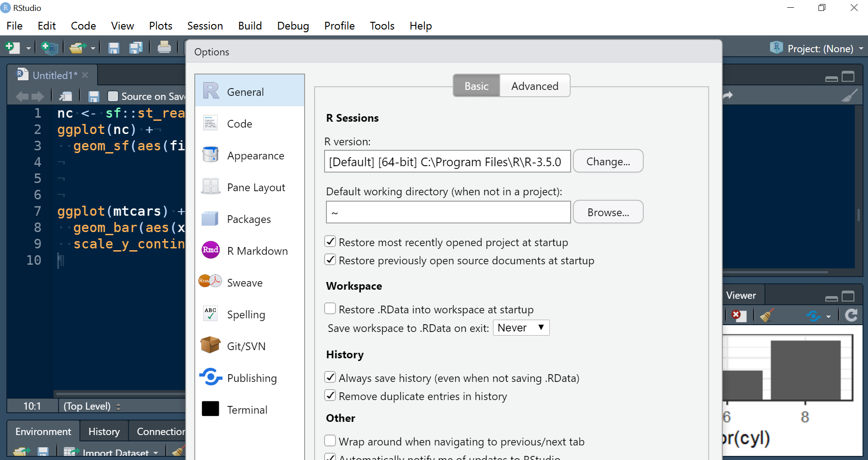This screenshot has width=868, height=460.
Task: Click the Change button for R version
Action: click(x=608, y=161)
